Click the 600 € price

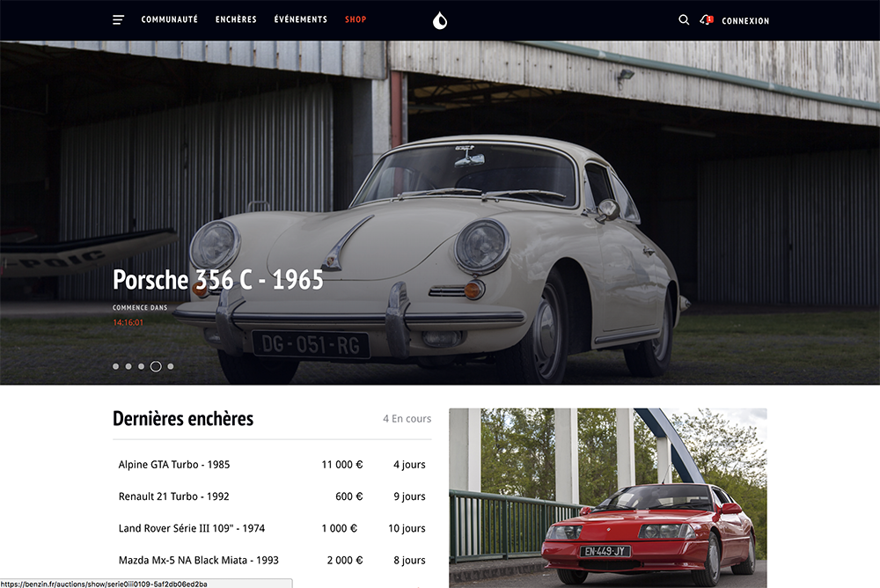349,496
